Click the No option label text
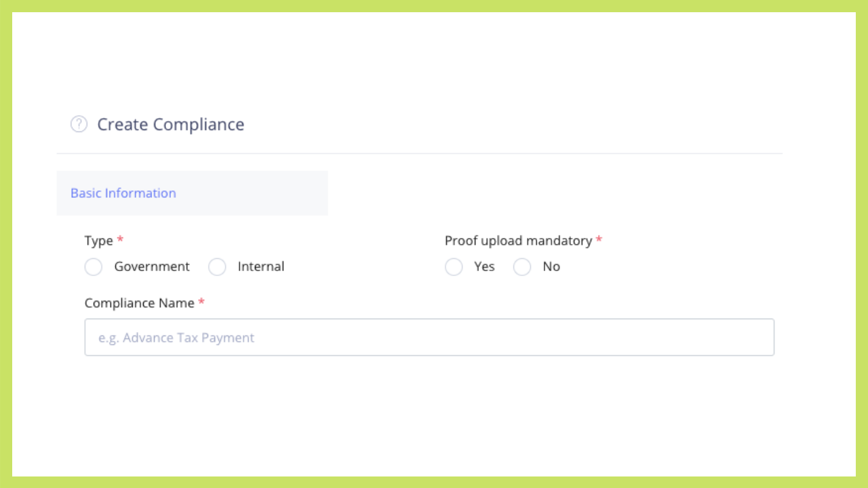The image size is (868, 488). click(x=551, y=267)
